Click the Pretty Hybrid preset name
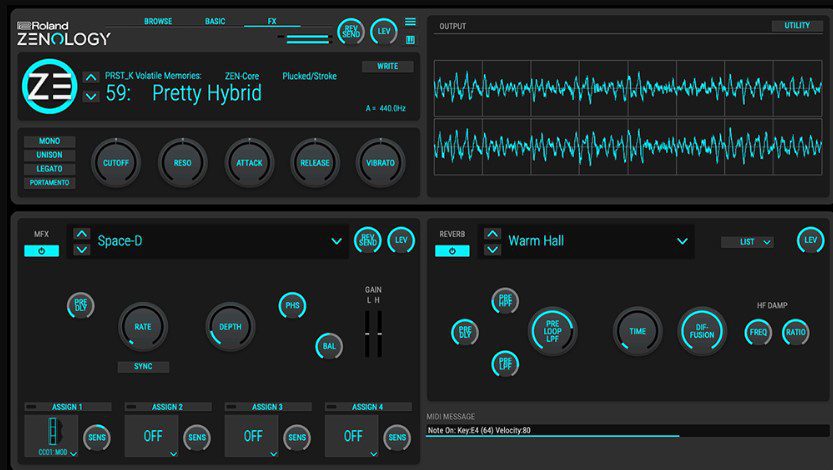Viewport: 833px width, 470px height. pos(207,93)
